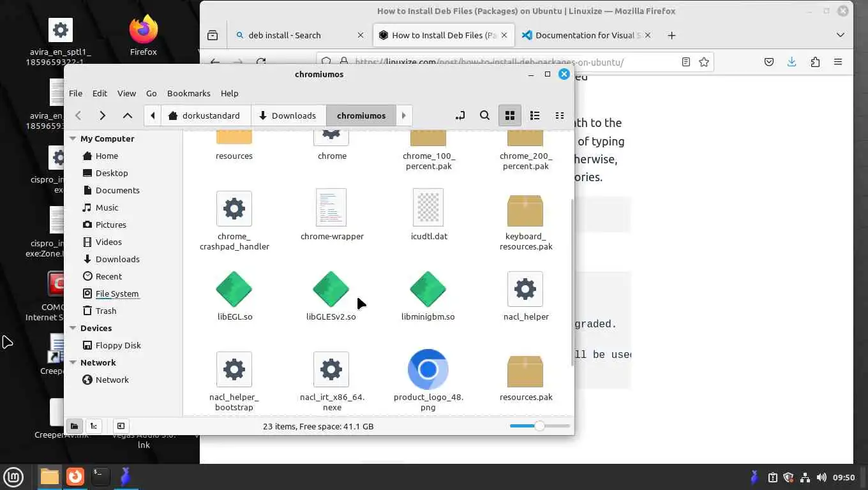Go forward in the file manager
This screenshot has height=490, width=868.
[102, 115]
